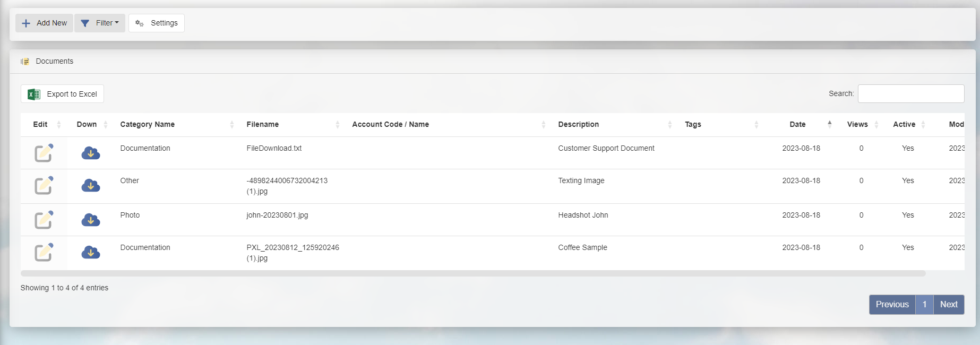Download the Texting Image file
Viewport: 980px width, 345px height.
(91, 186)
